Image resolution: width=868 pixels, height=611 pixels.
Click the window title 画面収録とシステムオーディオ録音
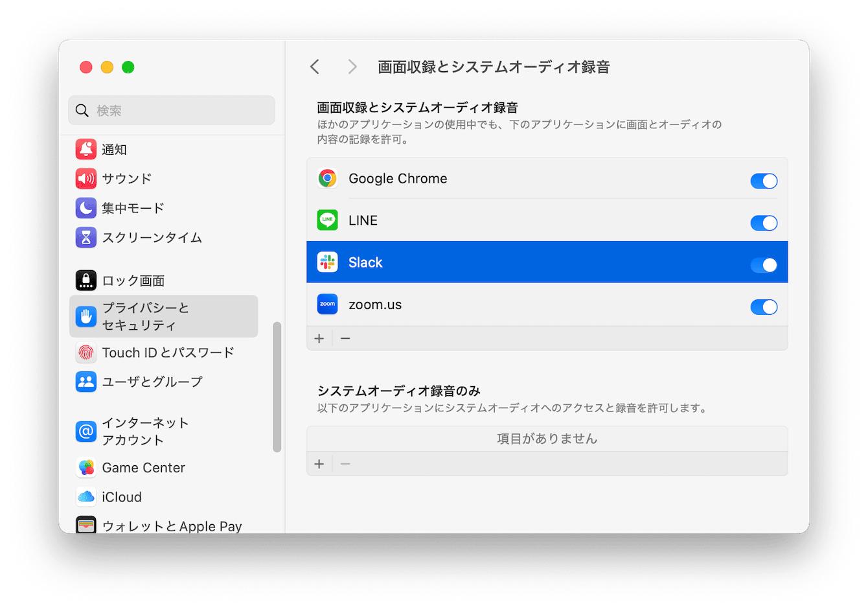pyautogui.click(x=494, y=67)
